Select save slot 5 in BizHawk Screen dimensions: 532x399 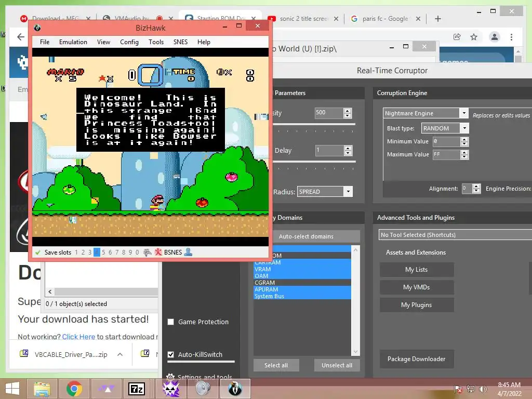point(103,252)
